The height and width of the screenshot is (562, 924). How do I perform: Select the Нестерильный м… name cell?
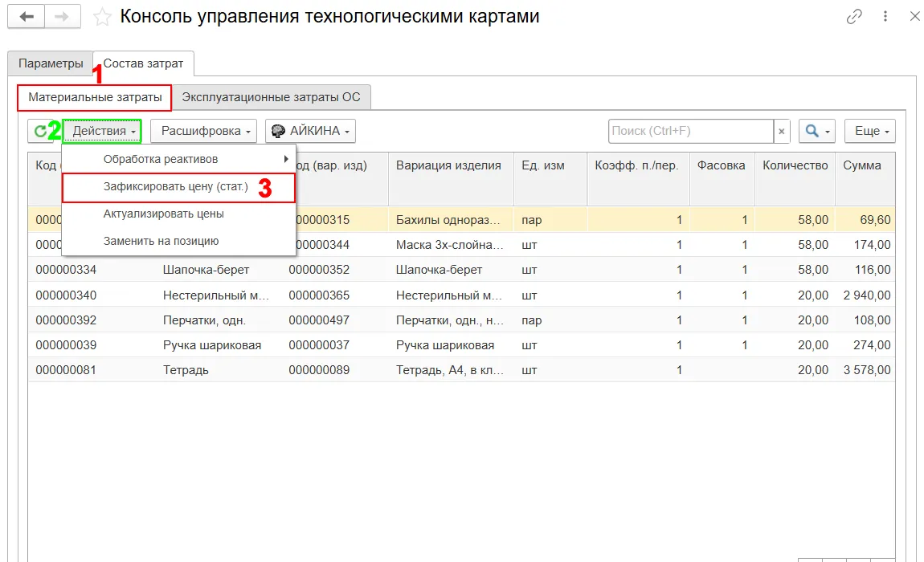[x=218, y=295]
